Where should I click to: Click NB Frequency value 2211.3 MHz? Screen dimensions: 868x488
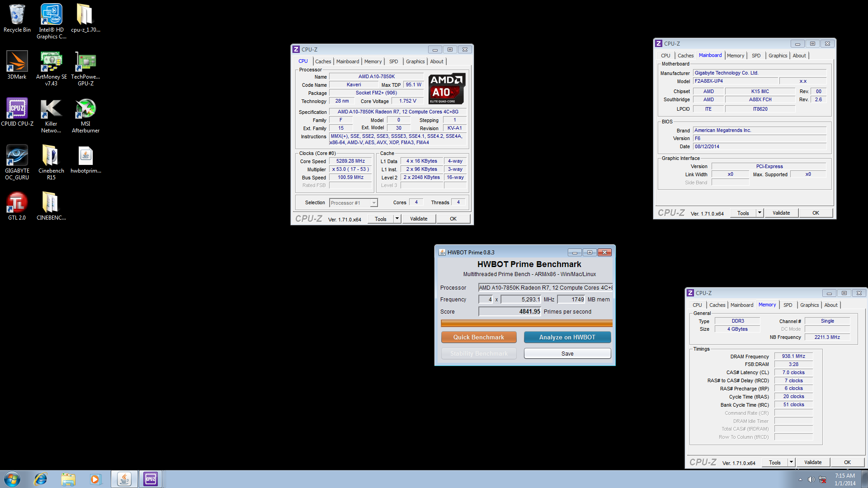tap(827, 337)
